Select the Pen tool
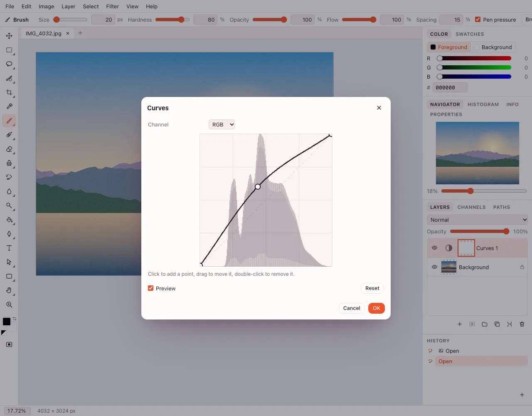The height and width of the screenshot is (416, 532). click(x=9, y=234)
